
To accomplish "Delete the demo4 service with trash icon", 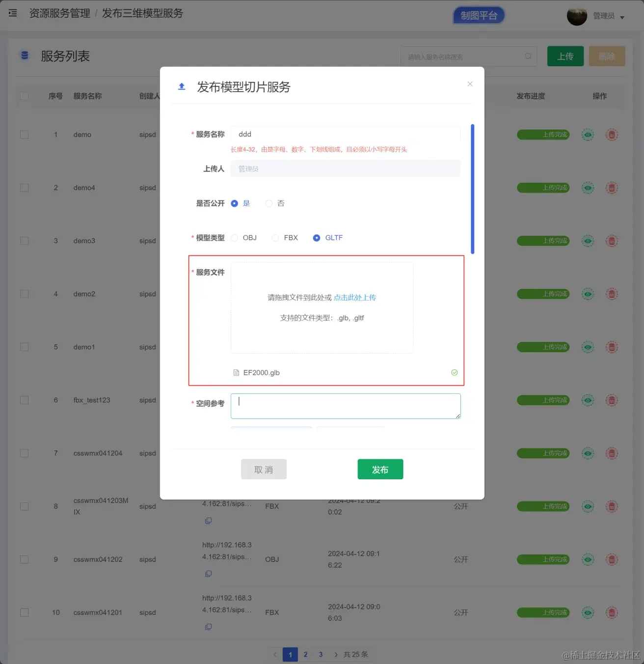I will pos(612,188).
